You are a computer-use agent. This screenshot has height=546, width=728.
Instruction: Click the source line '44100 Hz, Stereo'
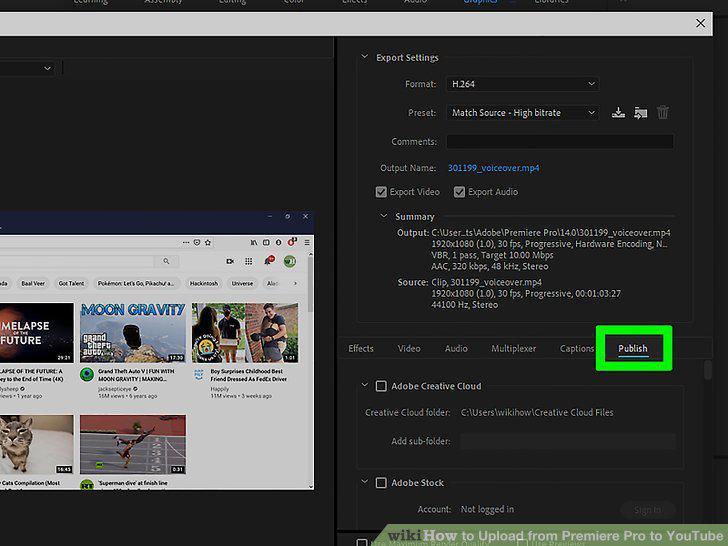click(465, 305)
